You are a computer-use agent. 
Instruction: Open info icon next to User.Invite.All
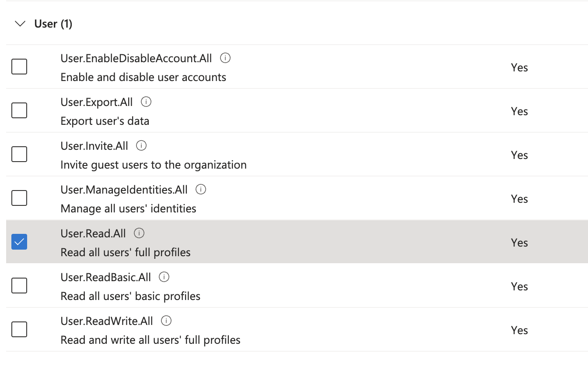pyautogui.click(x=141, y=145)
